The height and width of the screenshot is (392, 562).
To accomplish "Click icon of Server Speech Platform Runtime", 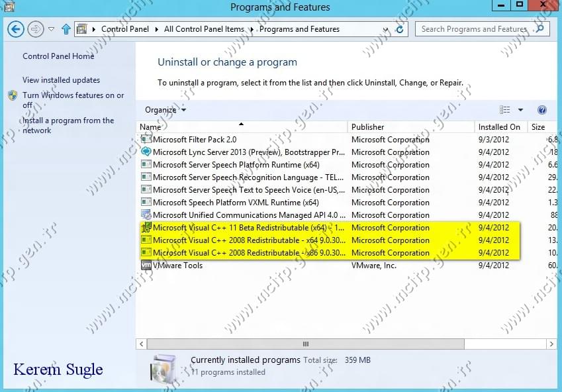I will [146, 164].
